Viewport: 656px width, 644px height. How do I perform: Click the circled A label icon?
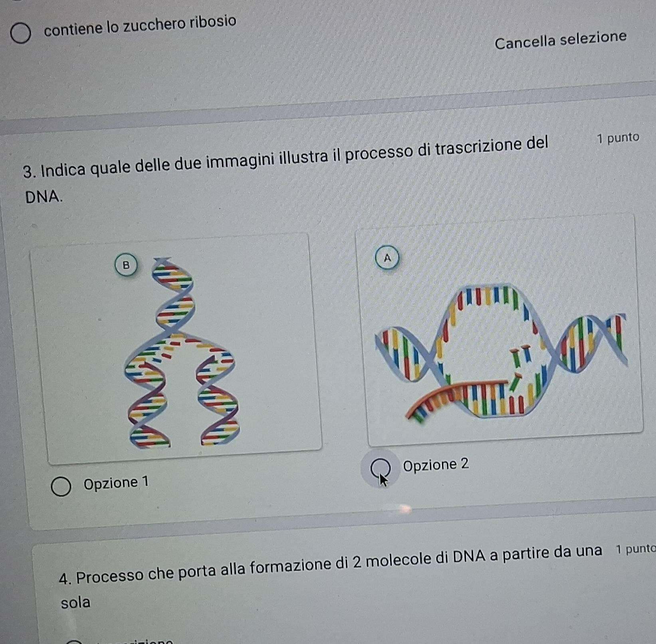(387, 258)
